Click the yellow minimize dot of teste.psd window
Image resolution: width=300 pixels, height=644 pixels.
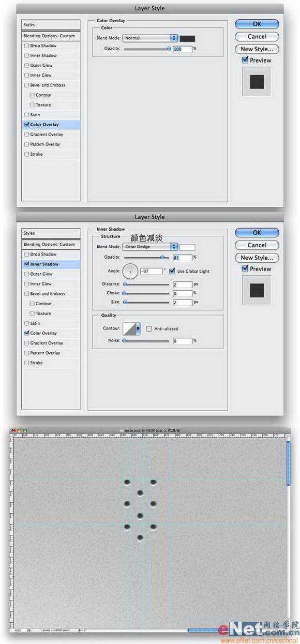(18, 430)
